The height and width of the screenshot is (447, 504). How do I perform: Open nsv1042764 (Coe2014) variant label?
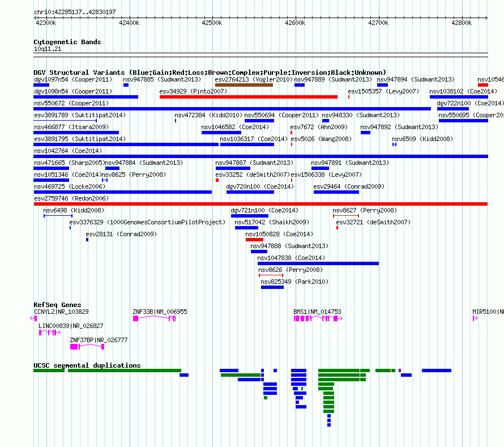click(x=68, y=151)
